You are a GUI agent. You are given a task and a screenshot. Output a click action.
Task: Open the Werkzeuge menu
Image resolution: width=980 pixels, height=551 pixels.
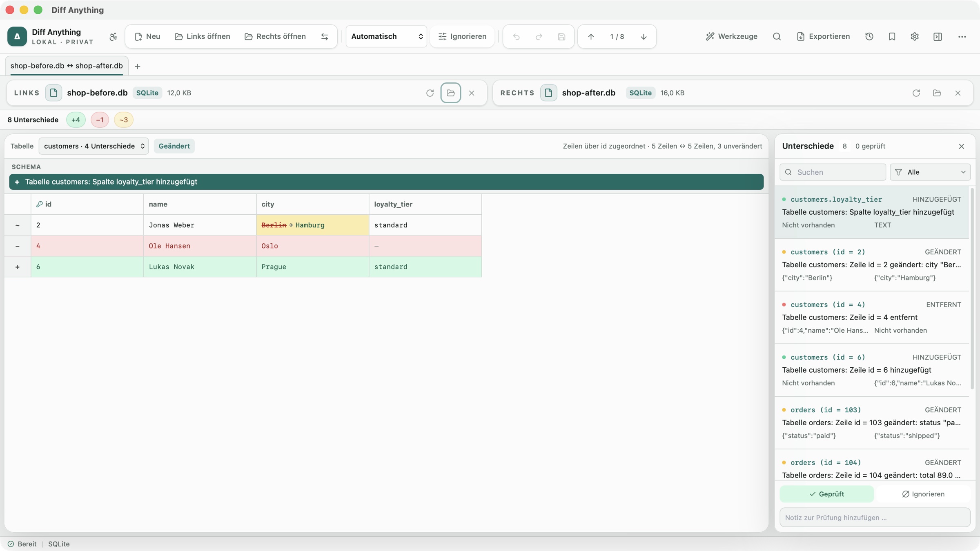click(732, 37)
